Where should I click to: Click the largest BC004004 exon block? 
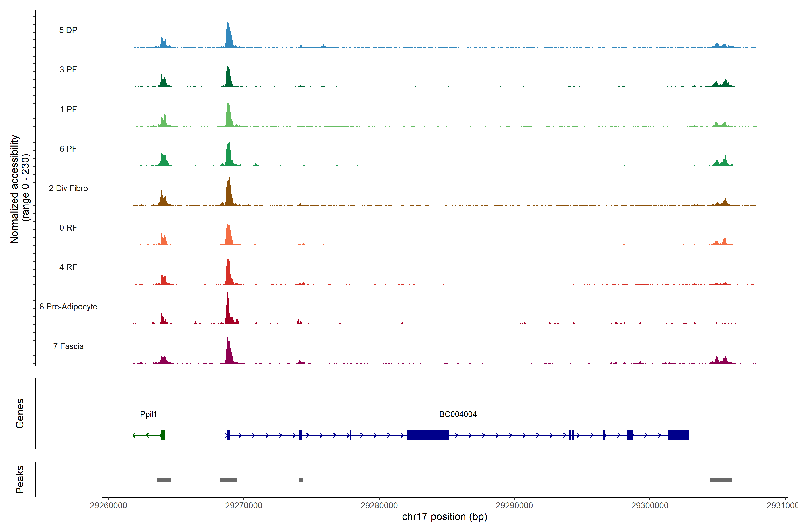point(428,435)
